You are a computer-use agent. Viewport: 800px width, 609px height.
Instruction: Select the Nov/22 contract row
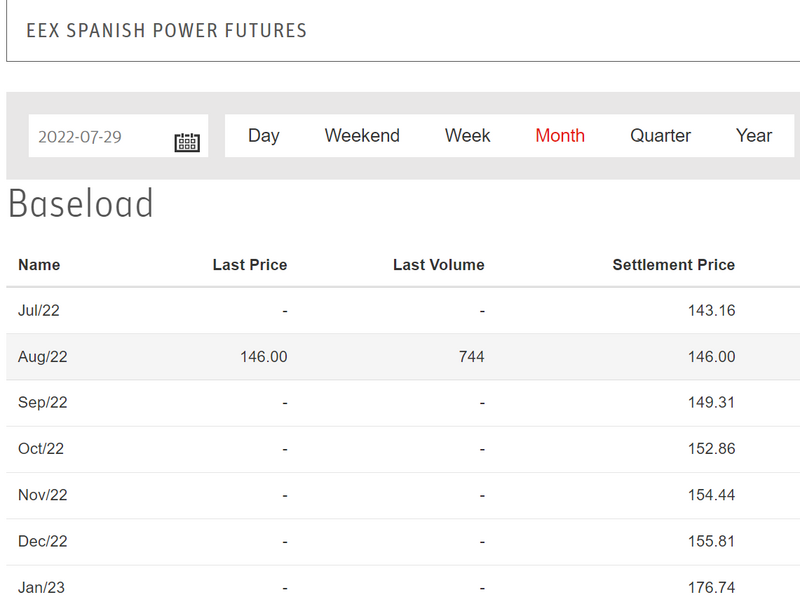pos(42,495)
